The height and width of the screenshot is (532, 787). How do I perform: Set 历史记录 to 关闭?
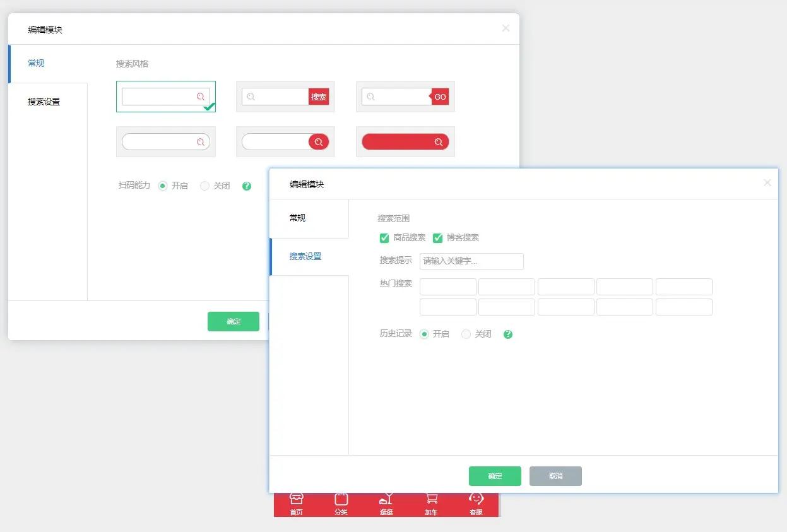pos(466,334)
